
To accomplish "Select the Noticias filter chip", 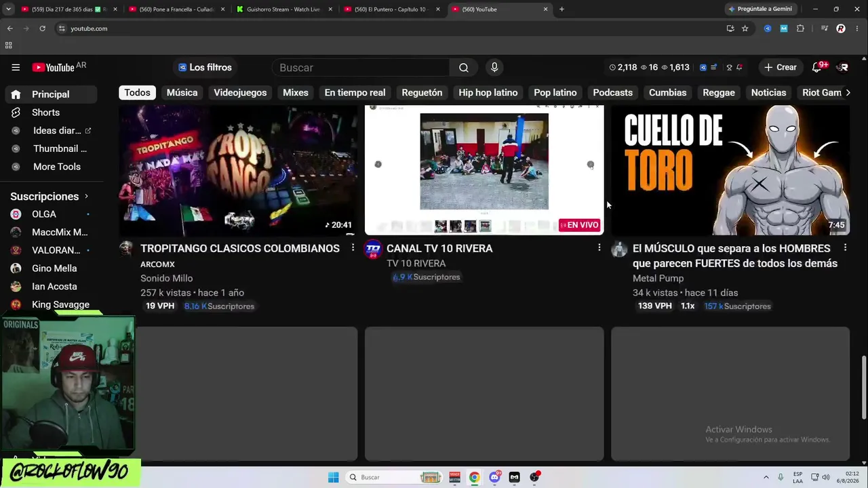I will (x=768, y=93).
